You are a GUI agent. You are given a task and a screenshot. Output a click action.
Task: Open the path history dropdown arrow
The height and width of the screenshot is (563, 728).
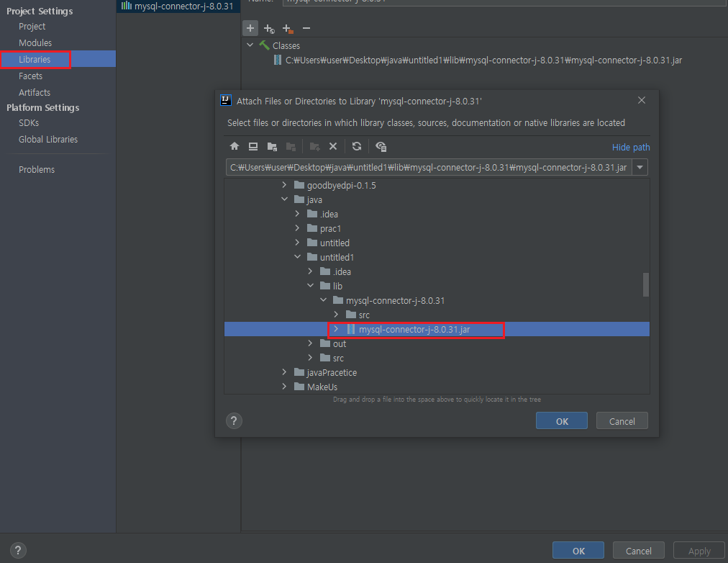pos(640,167)
